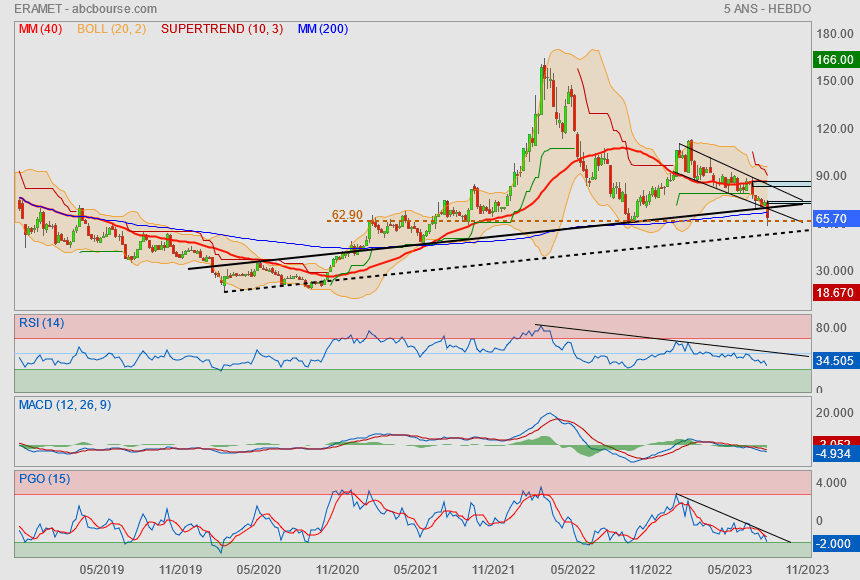Screen dimensions: 860x580
Task: Click the 180.00 price axis label
Action: point(835,33)
